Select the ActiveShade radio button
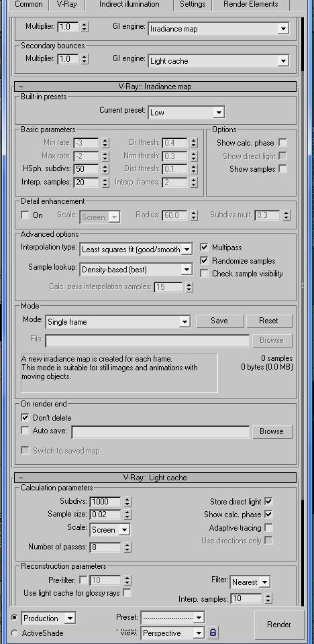The height and width of the screenshot is (644, 314). pos(15,633)
